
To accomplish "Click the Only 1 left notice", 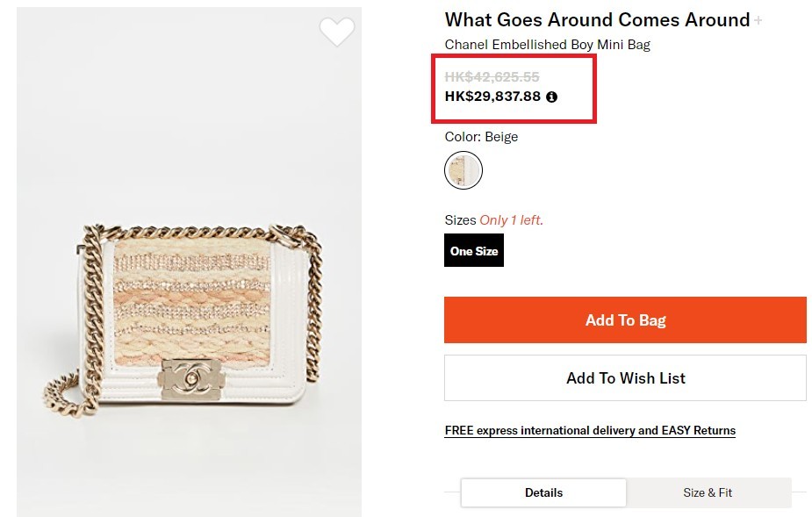I will (511, 220).
